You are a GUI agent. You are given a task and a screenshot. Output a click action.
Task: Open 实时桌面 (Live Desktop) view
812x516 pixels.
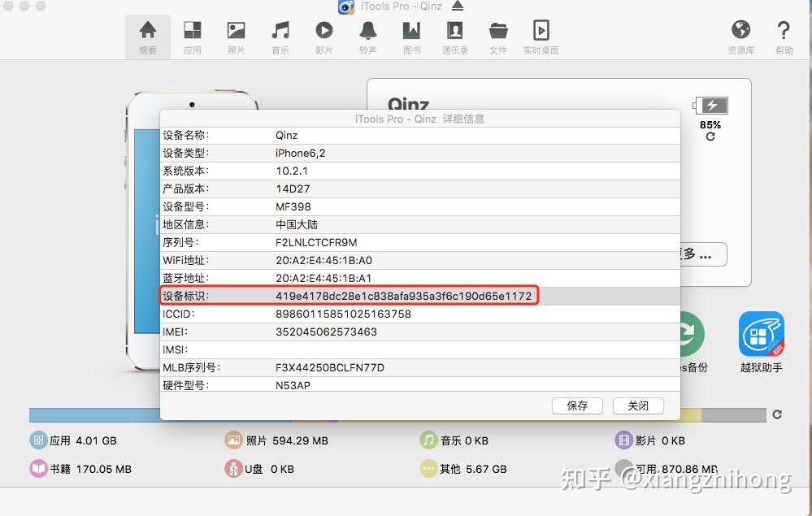point(541,37)
